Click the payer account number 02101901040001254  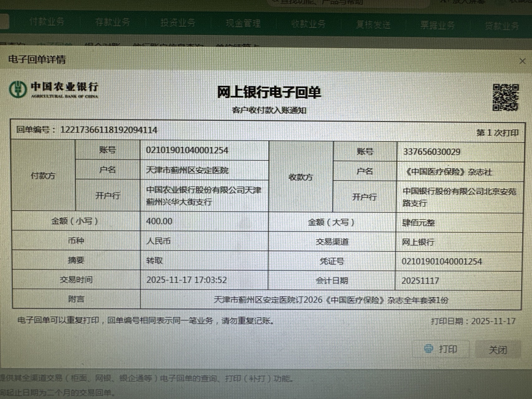187,150
